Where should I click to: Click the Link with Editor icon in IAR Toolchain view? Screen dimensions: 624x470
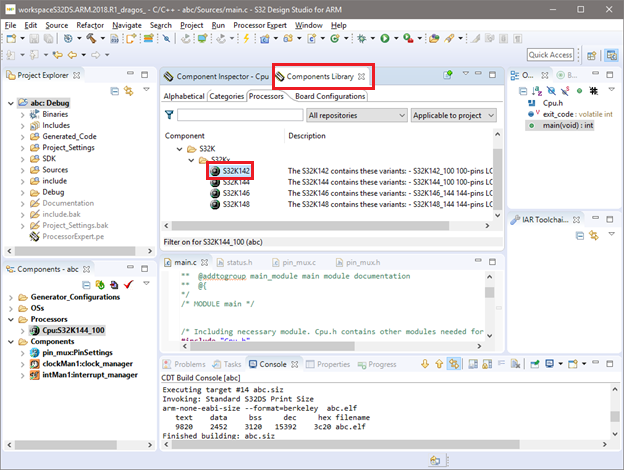[594, 236]
